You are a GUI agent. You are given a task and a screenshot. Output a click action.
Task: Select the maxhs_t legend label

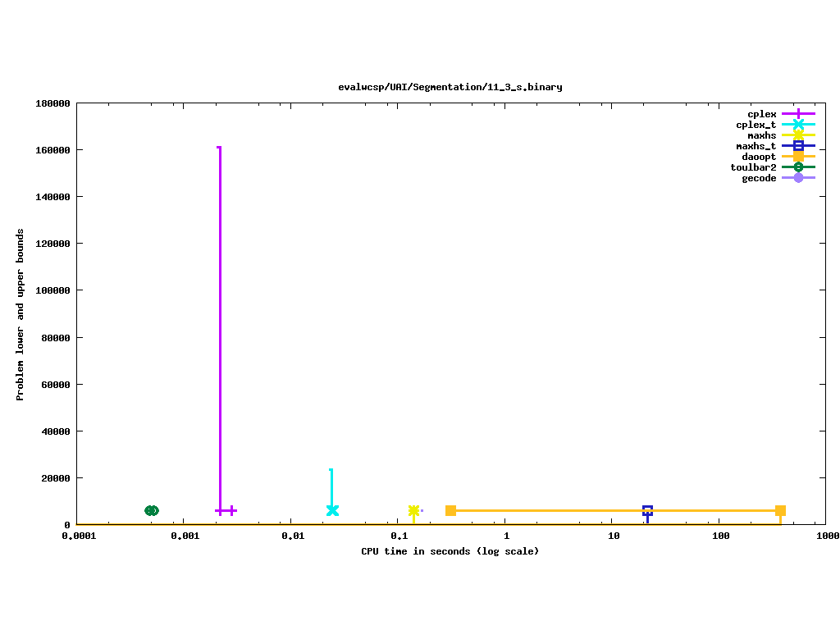756,146
